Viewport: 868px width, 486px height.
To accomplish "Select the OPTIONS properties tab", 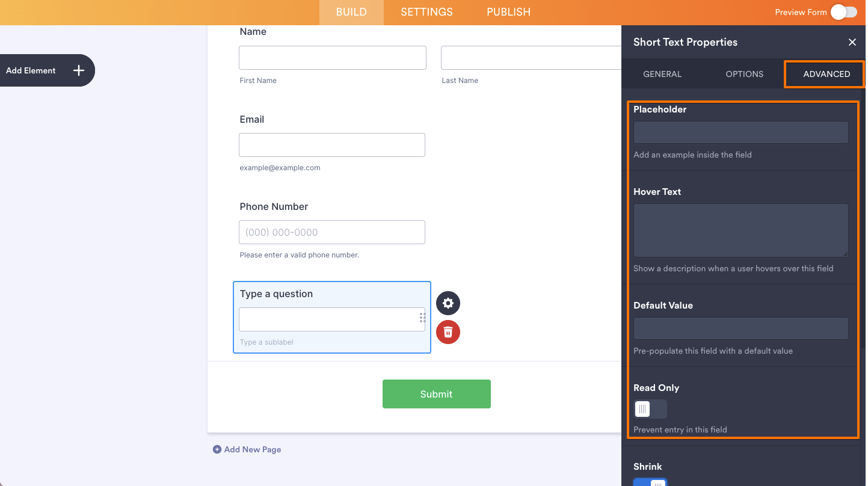I will [x=744, y=74].
